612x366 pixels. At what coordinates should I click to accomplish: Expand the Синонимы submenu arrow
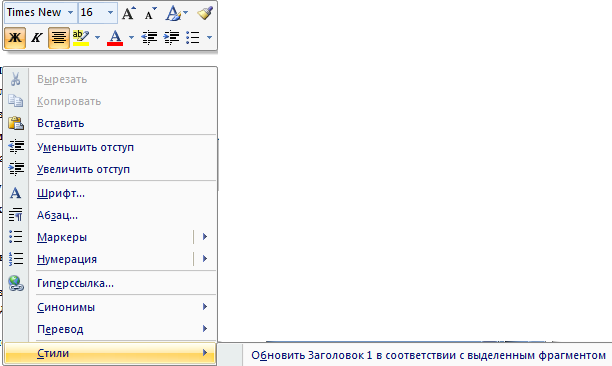coord(205,307)
